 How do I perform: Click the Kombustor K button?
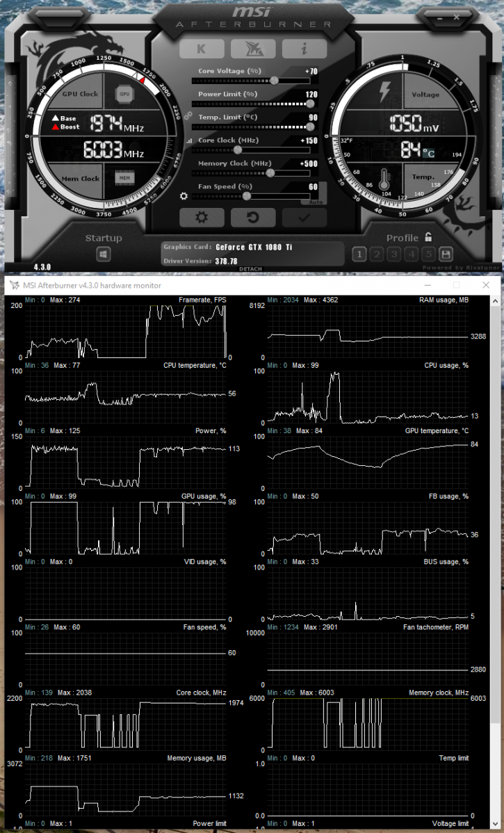201,49
